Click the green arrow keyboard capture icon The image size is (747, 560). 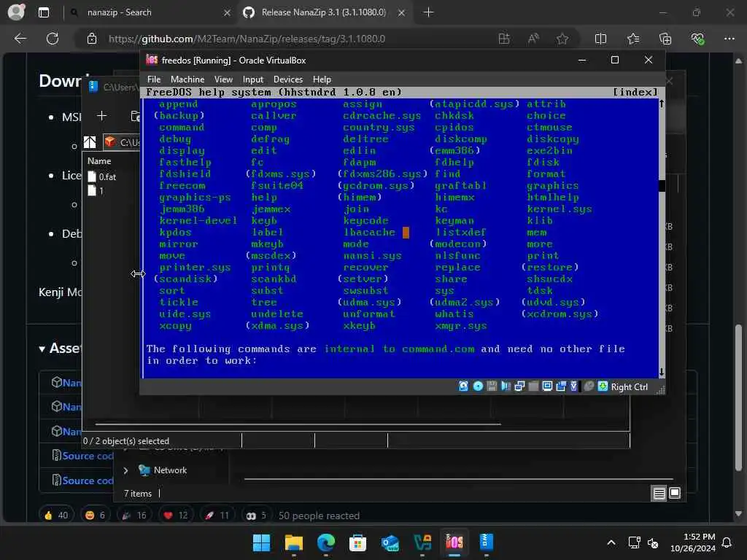[603, 386]
